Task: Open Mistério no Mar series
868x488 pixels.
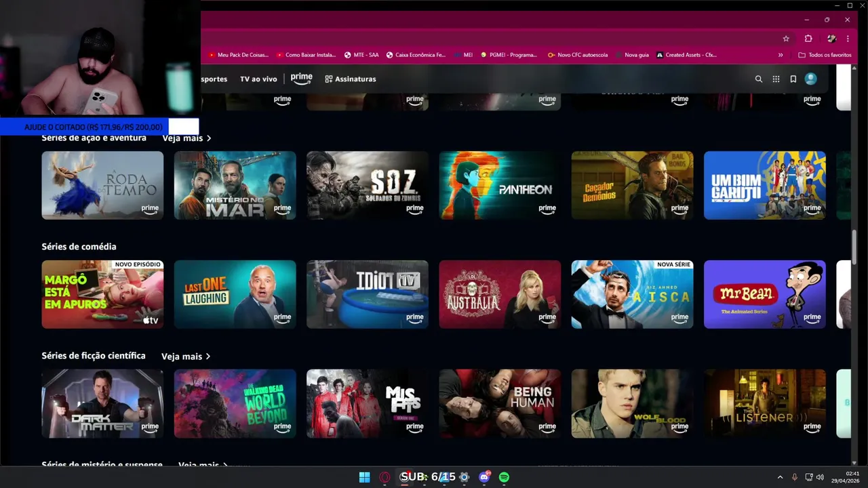Action: [x=235, y=185]
